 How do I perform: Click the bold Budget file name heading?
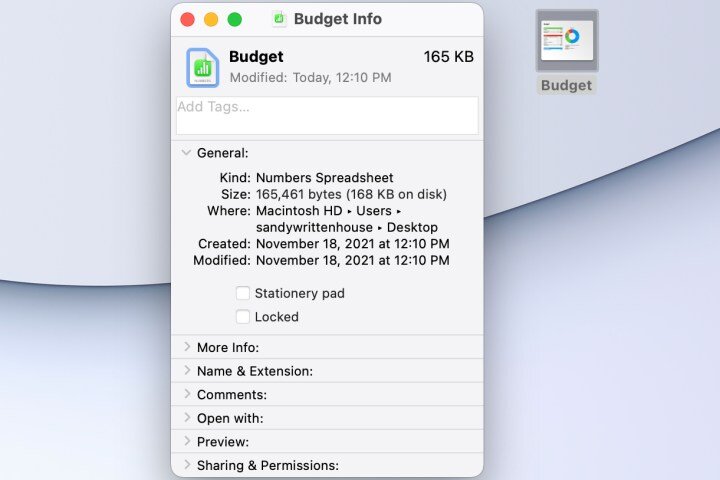256,56
